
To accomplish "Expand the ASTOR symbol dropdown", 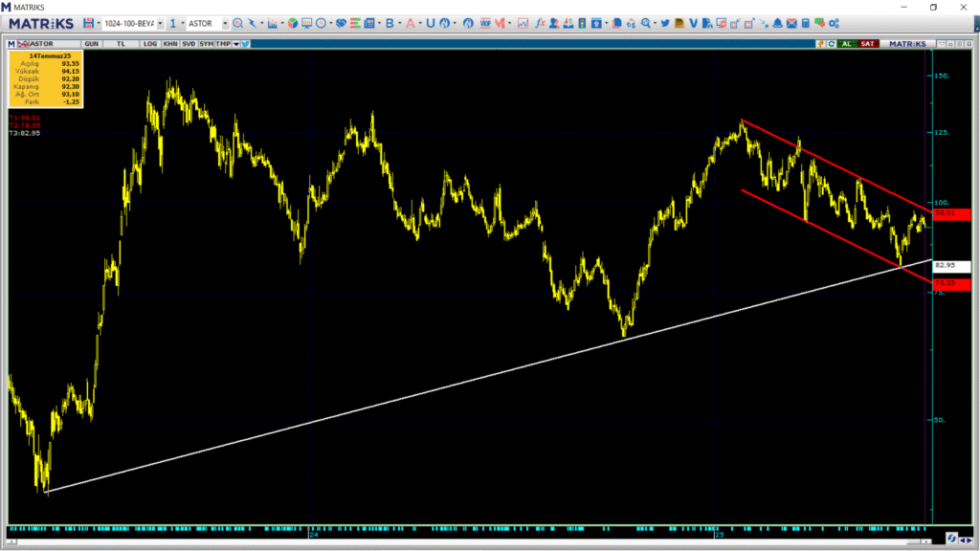I will [x=224, y=23].
